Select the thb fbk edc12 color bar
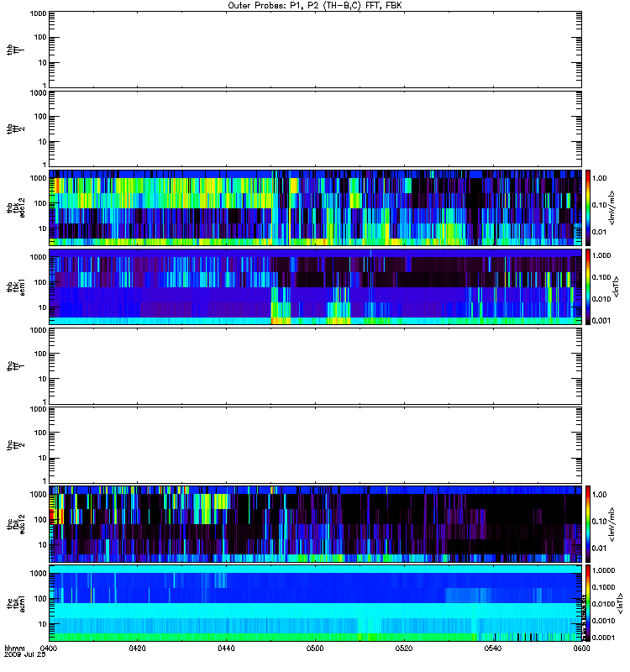 click(x=588, y=207)
